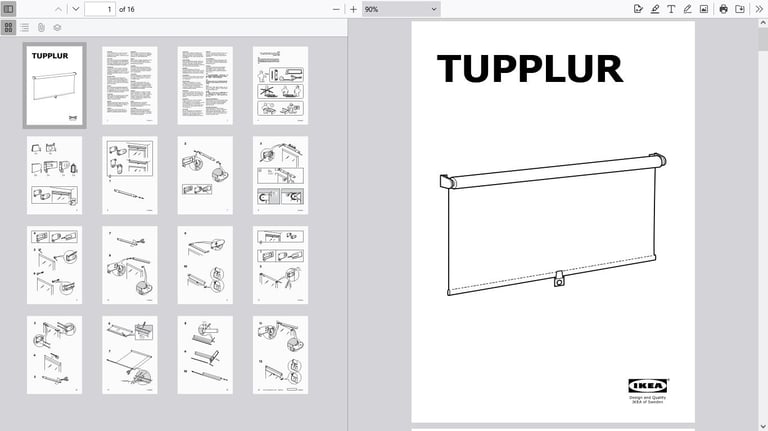Screen dimensions: 768x431
Task: Go to the previous page arrow
Action: tap(58, 9)
